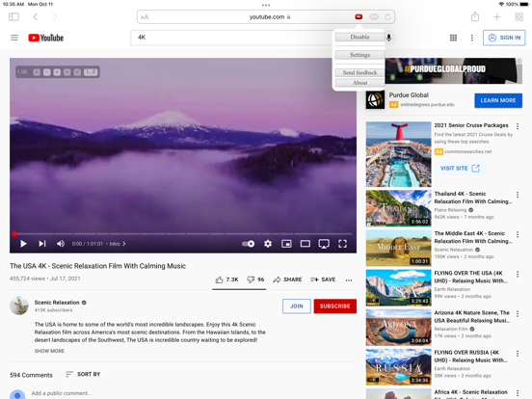532x399 pixels.
Task: Open the Safari share sheet icon
Action: click(x=475, y=16)
